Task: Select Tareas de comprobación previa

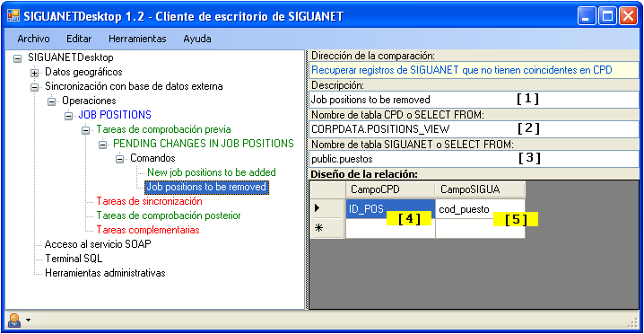Action: click(x=164, y=129)
